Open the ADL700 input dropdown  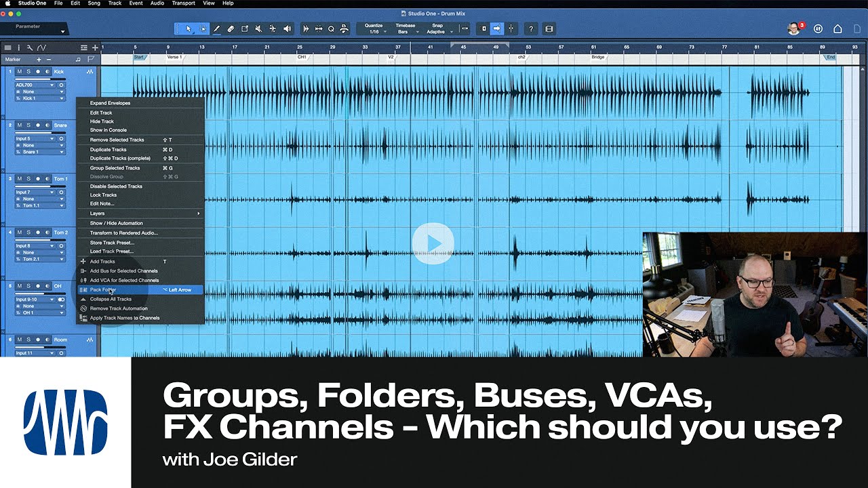(x=34, y=85)
